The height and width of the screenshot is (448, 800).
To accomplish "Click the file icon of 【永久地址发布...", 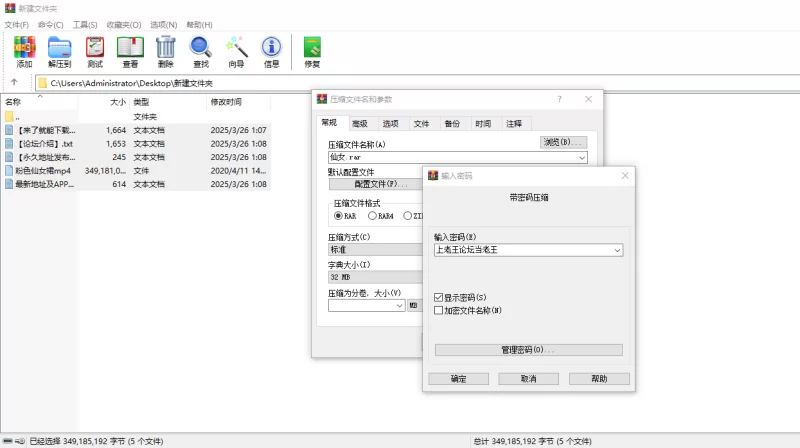I will click(9, 157).
